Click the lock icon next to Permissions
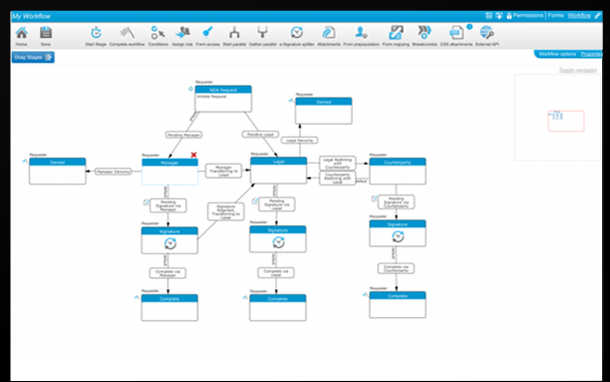Image resolution: width=610 pixels, height=382 pixels. tap(509, 16)
